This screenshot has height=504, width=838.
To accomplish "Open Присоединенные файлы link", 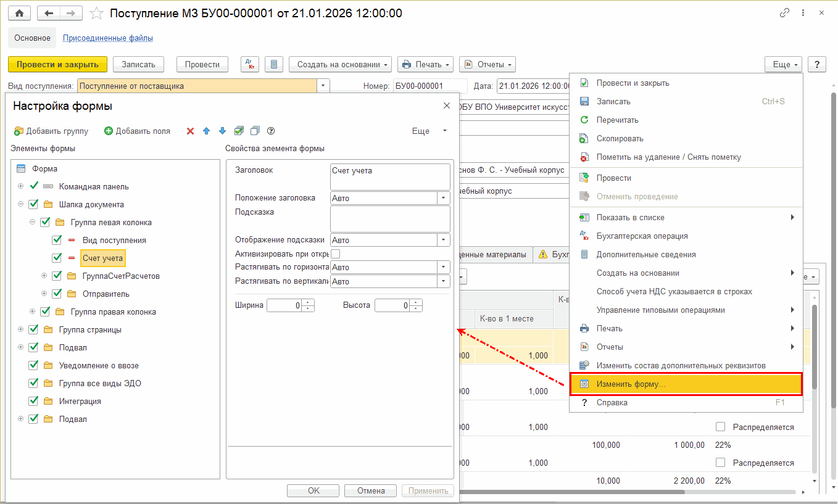I will [x=108, y=38].
